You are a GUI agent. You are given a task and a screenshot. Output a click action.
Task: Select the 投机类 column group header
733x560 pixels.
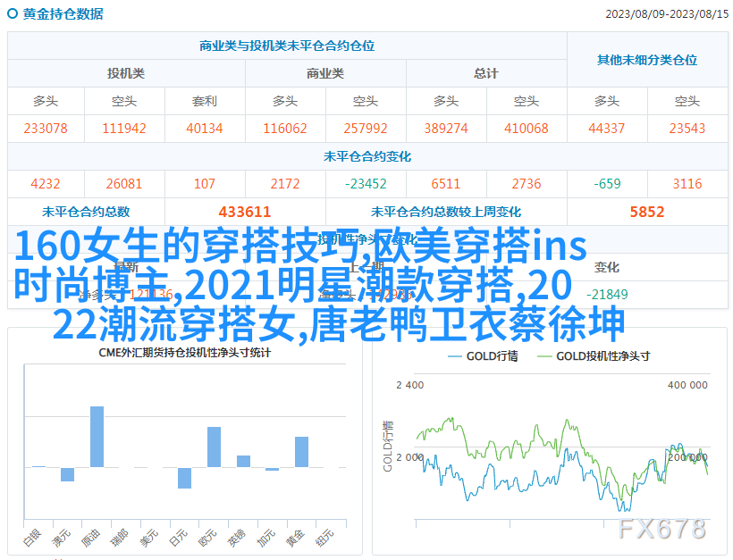point(126,73)
